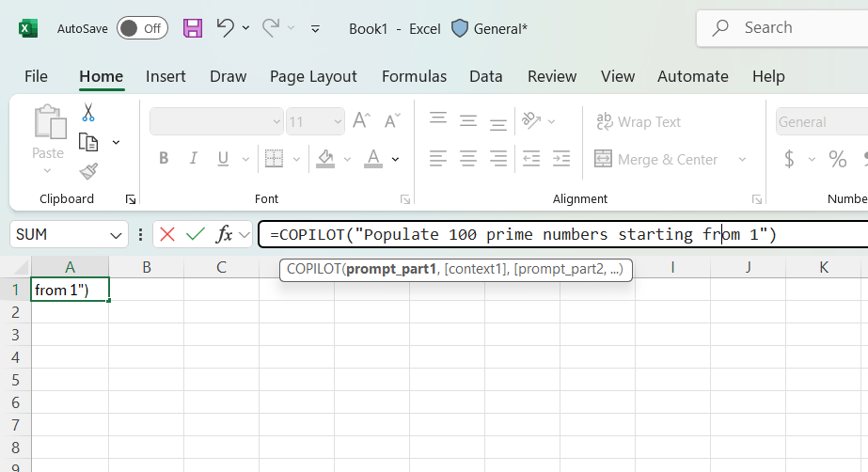
Task: Click the Insert Function fx icon
Action: (225, 234)
